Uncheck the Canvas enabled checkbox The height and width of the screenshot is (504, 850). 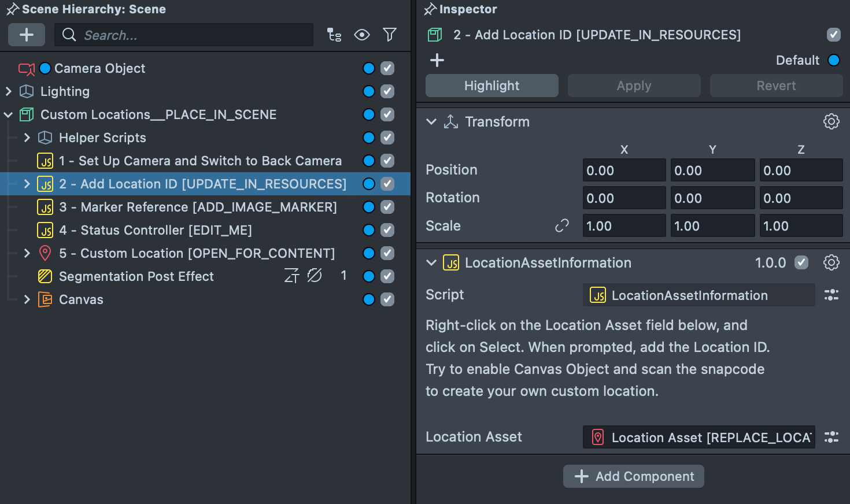point(387,299)
